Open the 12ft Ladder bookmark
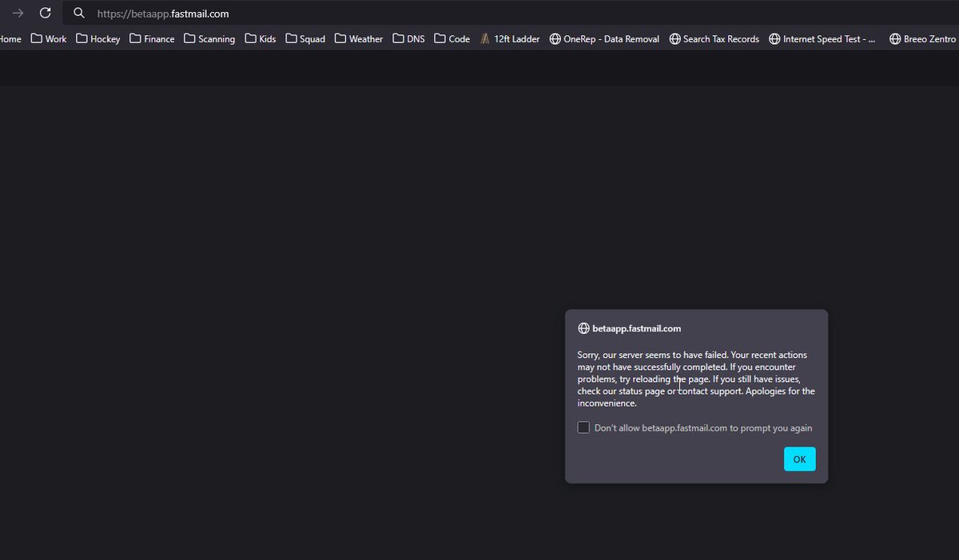 [510, 38]
